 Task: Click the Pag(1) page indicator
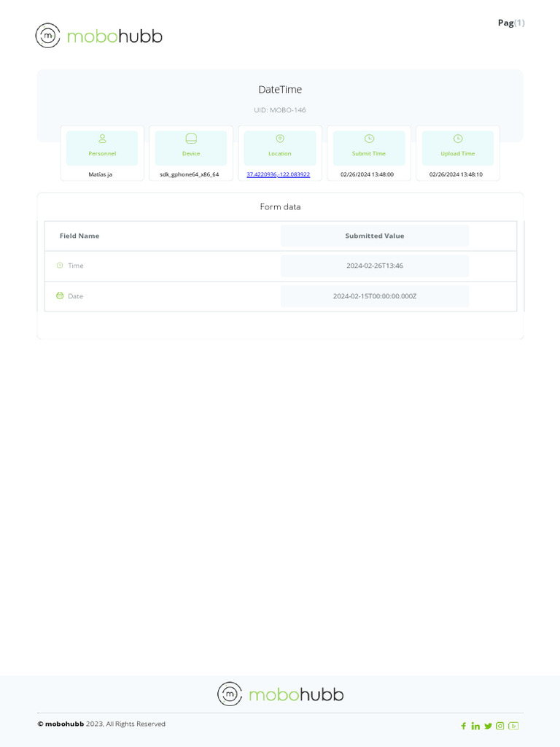(x=511, y=23)
